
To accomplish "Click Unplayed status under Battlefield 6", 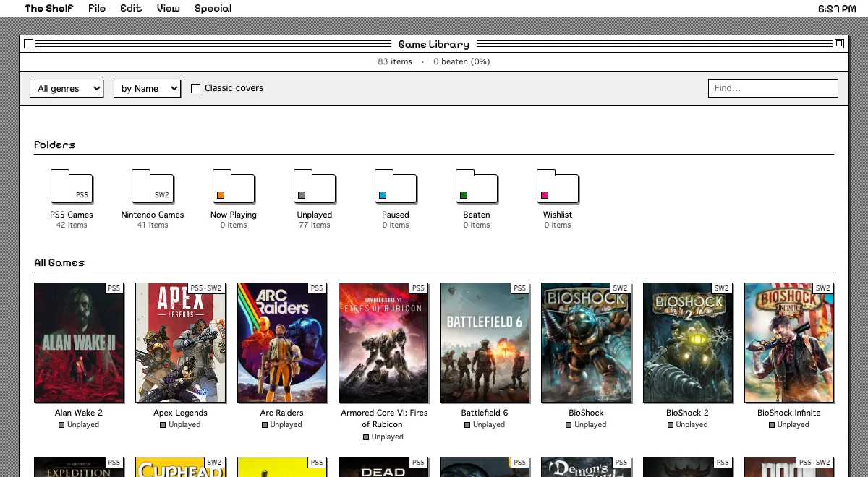I will pos(485,425).
